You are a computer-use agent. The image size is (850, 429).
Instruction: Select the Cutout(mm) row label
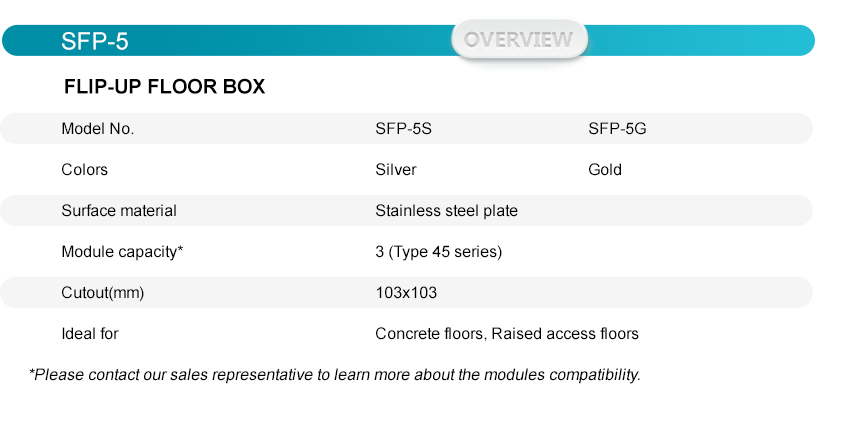(102, 293)
